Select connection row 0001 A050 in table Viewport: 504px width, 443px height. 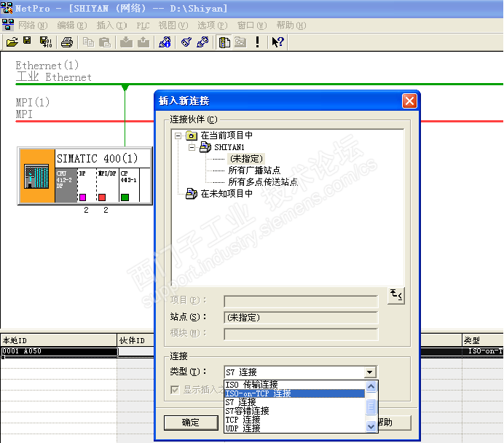[59, 351]
